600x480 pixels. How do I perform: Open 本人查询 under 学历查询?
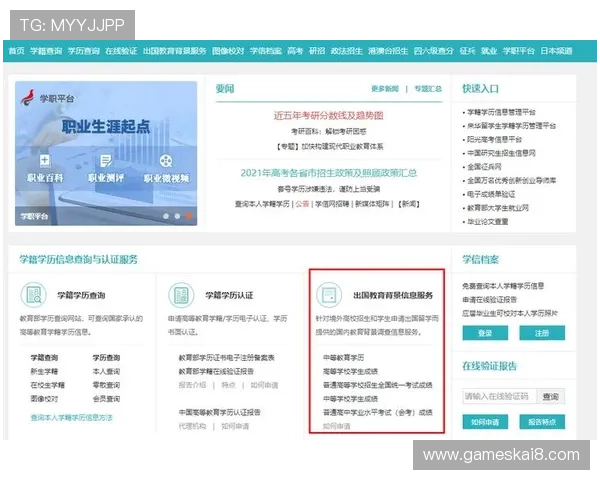click(106, 371)
